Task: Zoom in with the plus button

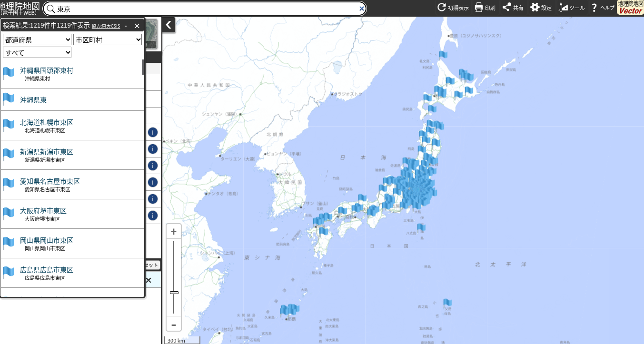Action: click(174, 232)
